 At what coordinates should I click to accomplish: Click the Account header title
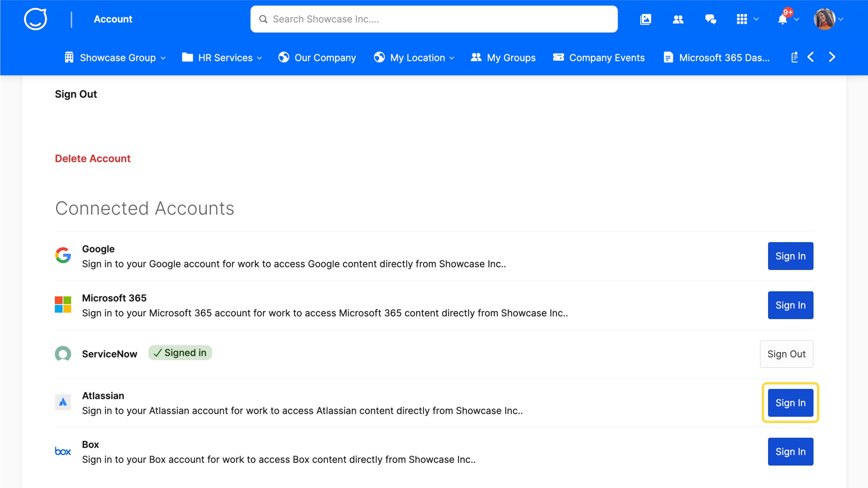(113, 19)
